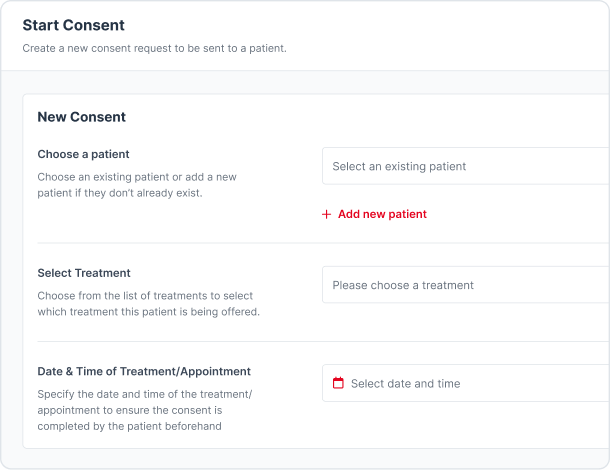Click the 'Please choose a treatment' placeholder text
610x470 pixels.
click(403, 285)
